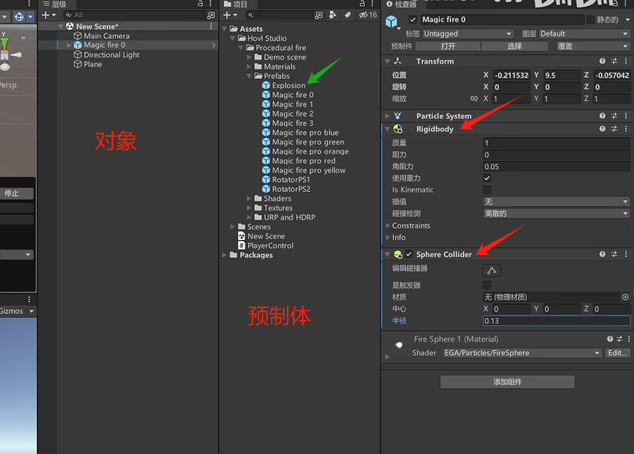Open Rigidbody component help icon
The width and height of the screenshot is (634, 454).
602,129
